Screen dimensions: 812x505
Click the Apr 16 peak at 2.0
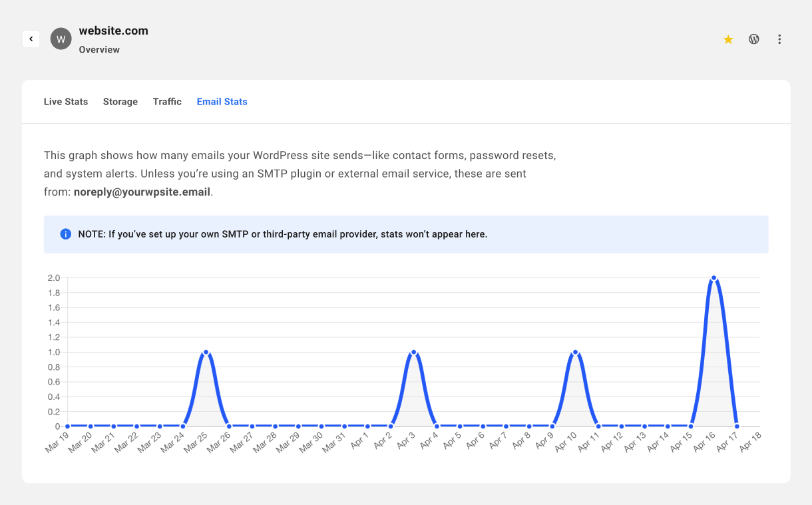(x=713, y=278)
